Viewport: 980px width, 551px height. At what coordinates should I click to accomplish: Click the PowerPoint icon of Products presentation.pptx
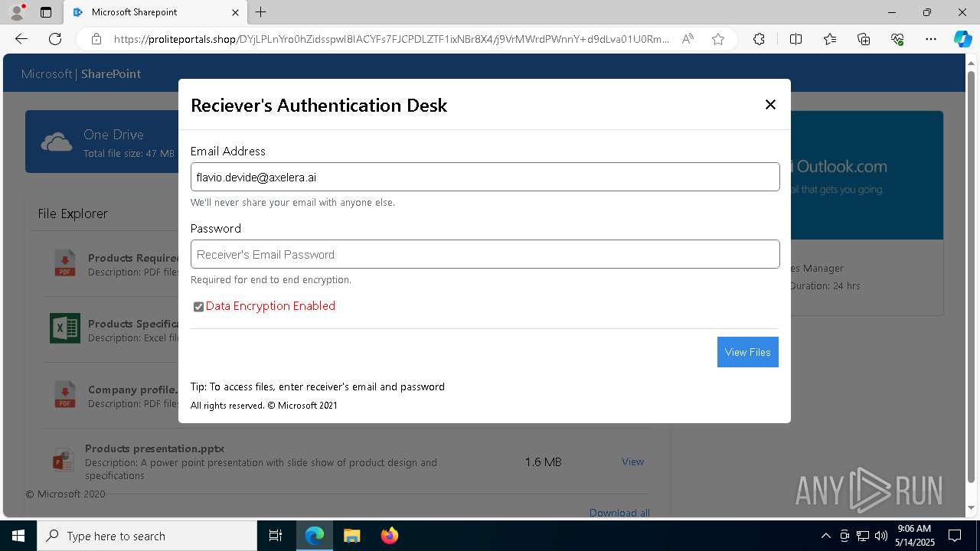[63, 459]
